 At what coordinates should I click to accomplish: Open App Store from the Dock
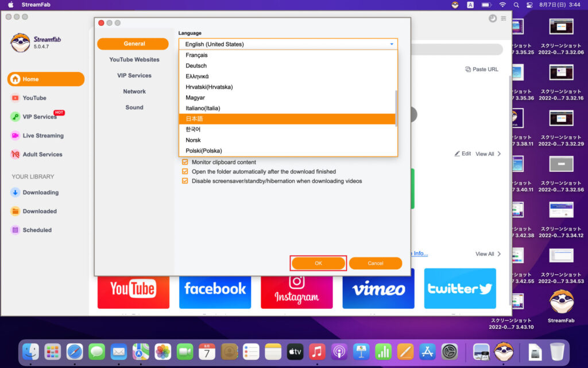(x=427, y=352)
